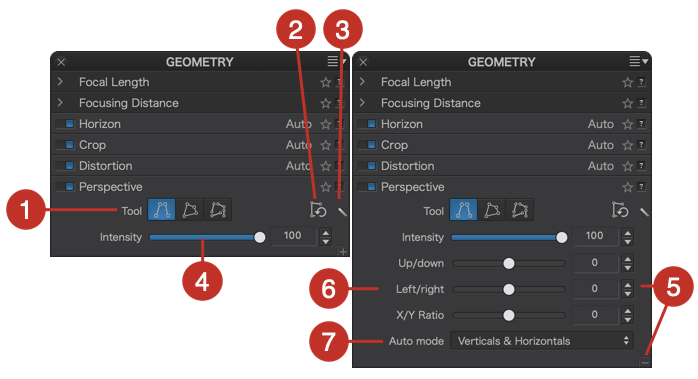Click the magic wand icon in right panel

click(x=644, y=212)
